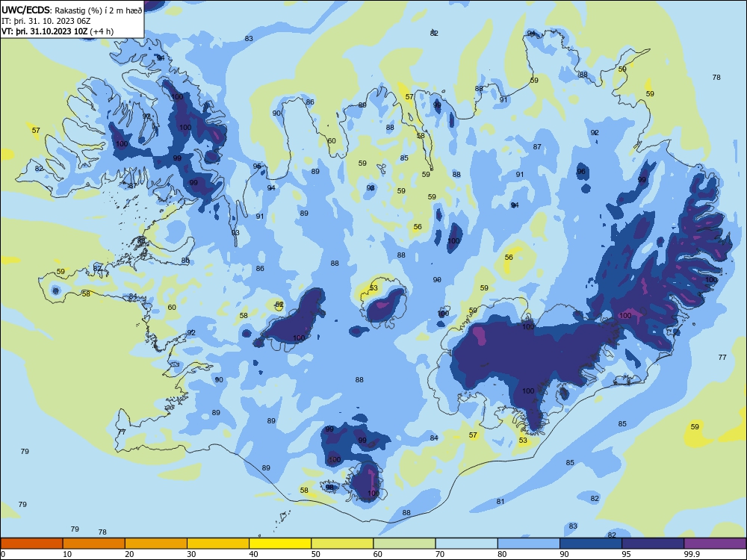Click the orange 10–20 legend swatch
Image resolution: width=747 pixels, height=560 pixels.
pos(94,544)
